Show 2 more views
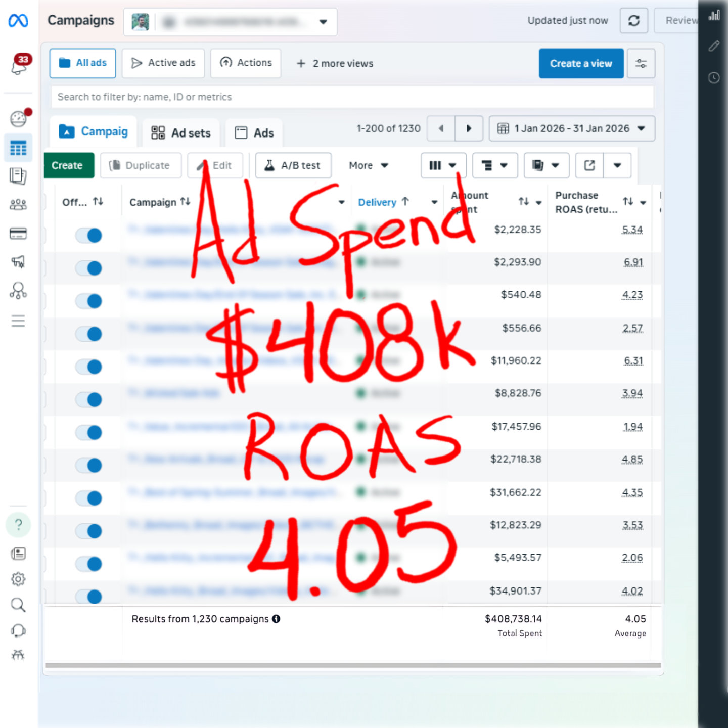The width and height of the screenshot is (728, 728). (x=335, y=63)
